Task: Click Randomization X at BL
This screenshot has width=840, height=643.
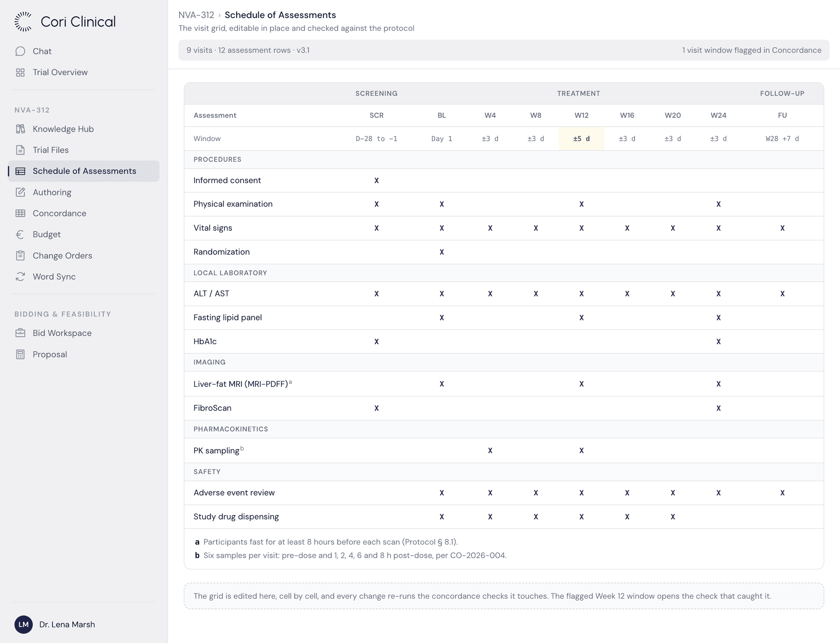Action: pyautogui.click(x=441, y=252)
